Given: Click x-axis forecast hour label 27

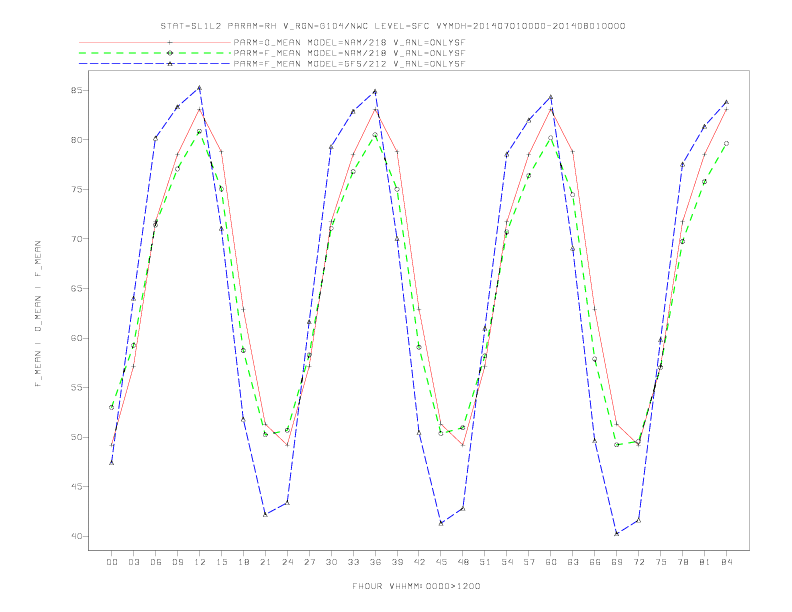Looking at the screenshot, I should click(x=309, y=562).
